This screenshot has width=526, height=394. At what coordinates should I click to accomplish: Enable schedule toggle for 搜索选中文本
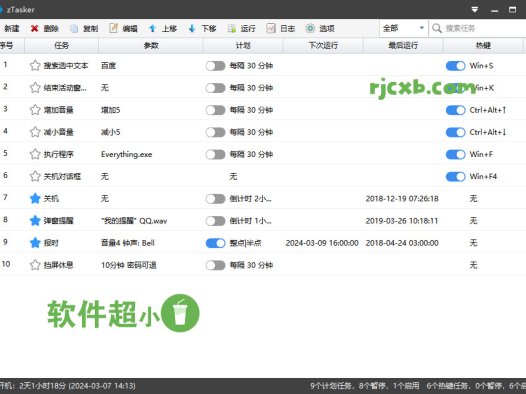click(215, 66)
